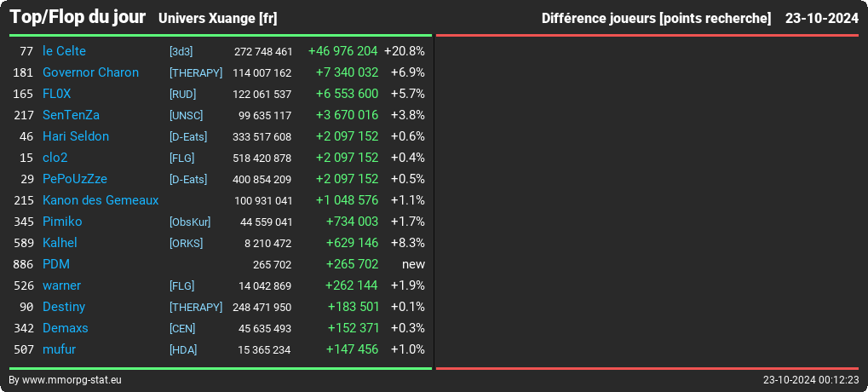Open the Pimiko player entry

[62, 222]
